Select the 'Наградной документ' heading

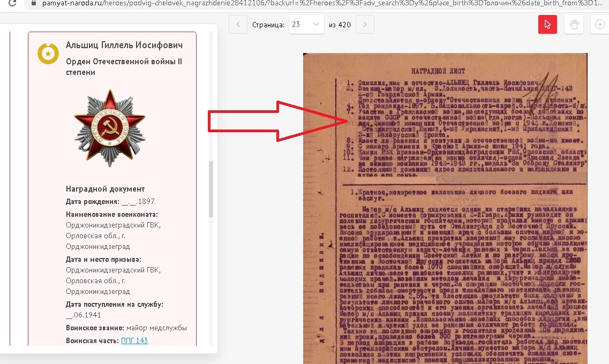coord(106,189)
